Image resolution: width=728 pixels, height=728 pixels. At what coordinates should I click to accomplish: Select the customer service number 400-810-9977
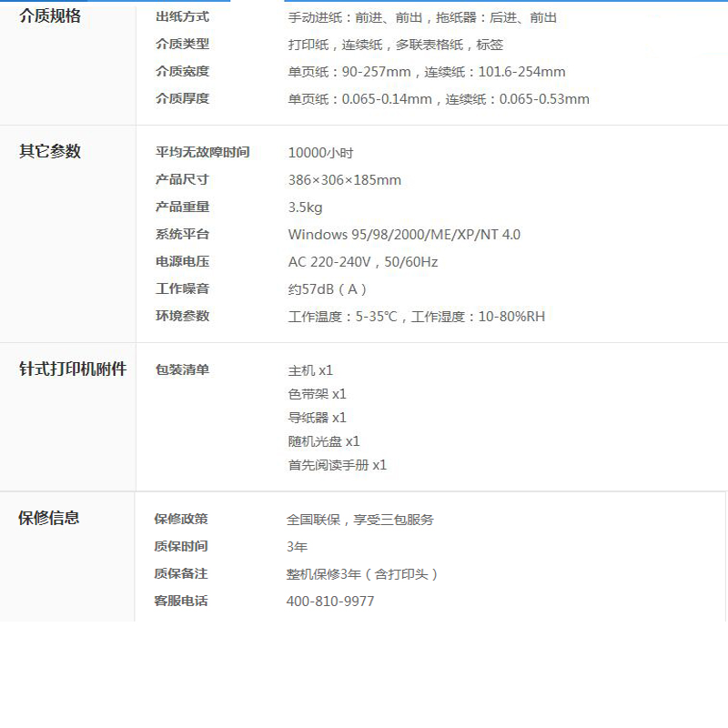331,602
